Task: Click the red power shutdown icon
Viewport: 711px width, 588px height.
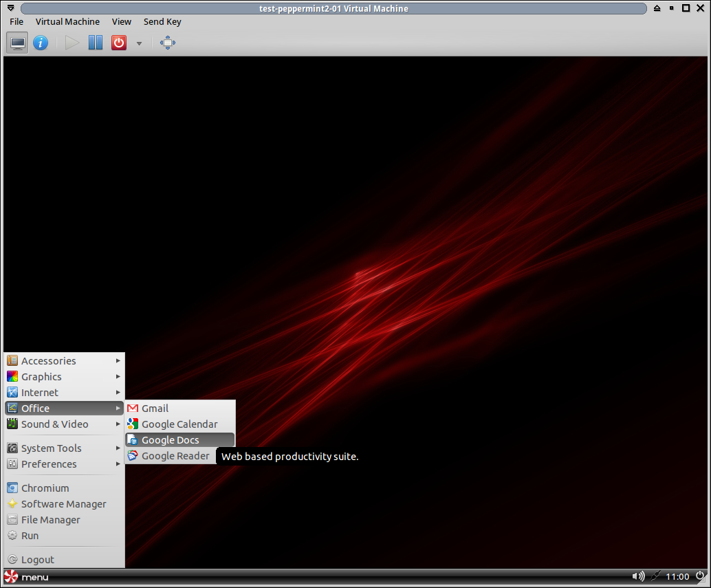Action: pyautogui.click(x=119, y=43)
